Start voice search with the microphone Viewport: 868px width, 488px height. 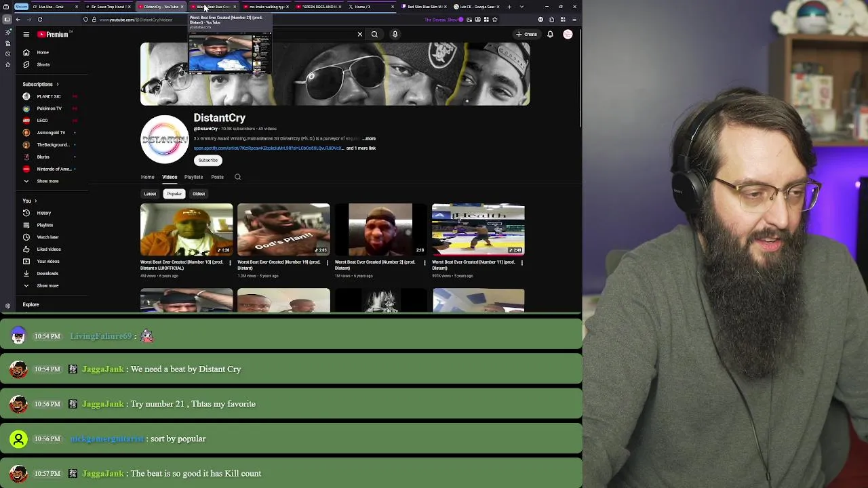click(395, 34)
